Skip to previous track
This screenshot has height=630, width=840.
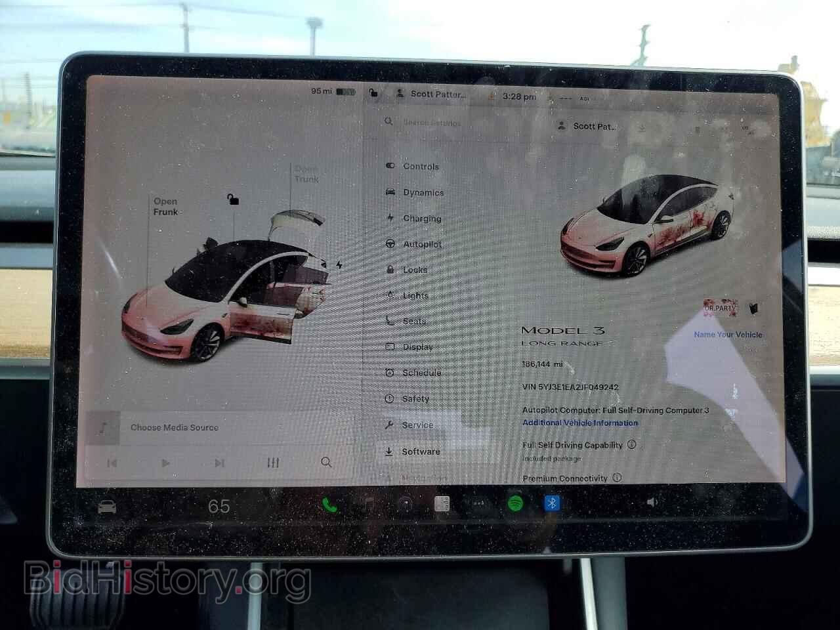[112, 463]
